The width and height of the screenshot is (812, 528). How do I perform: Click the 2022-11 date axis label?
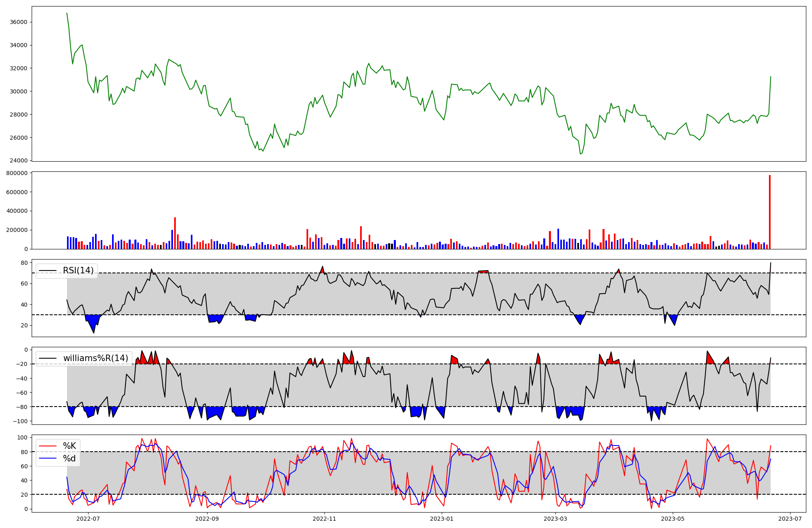pyautogui.click(x=324, y=519)
